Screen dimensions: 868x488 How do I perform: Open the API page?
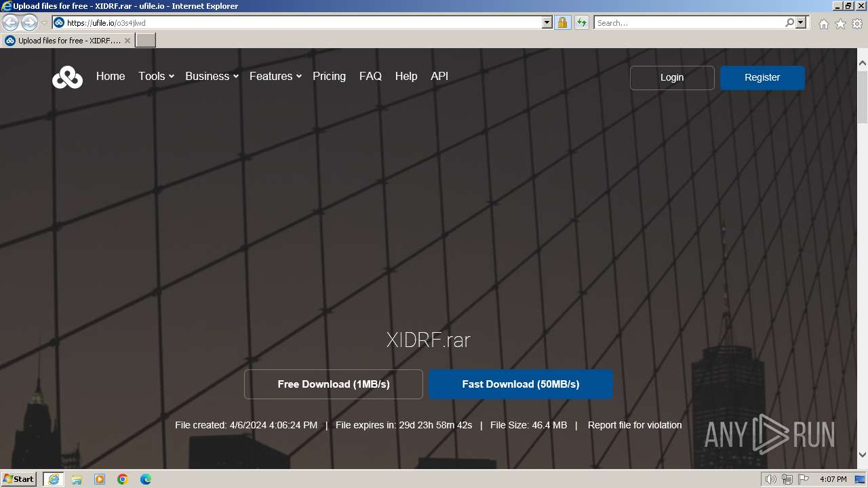[439, 77]
